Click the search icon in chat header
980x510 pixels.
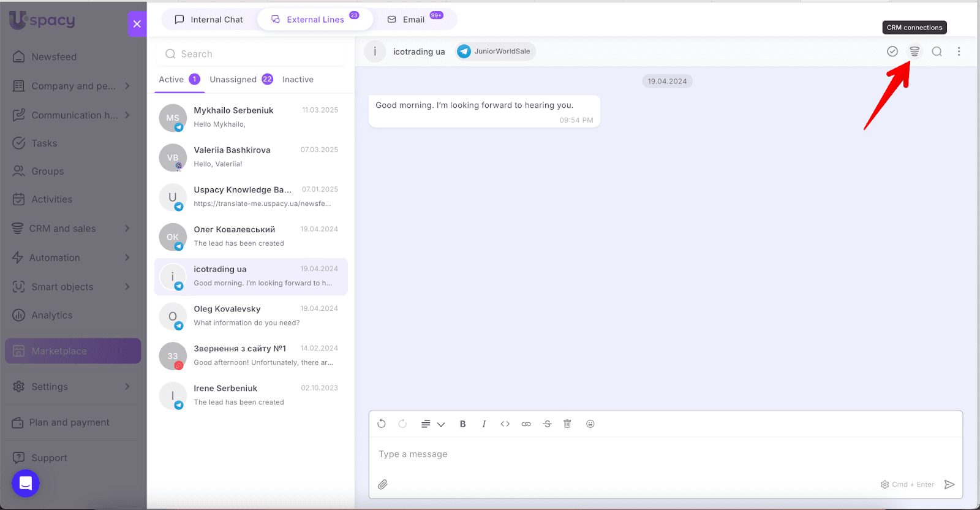(x=937, y=51)
